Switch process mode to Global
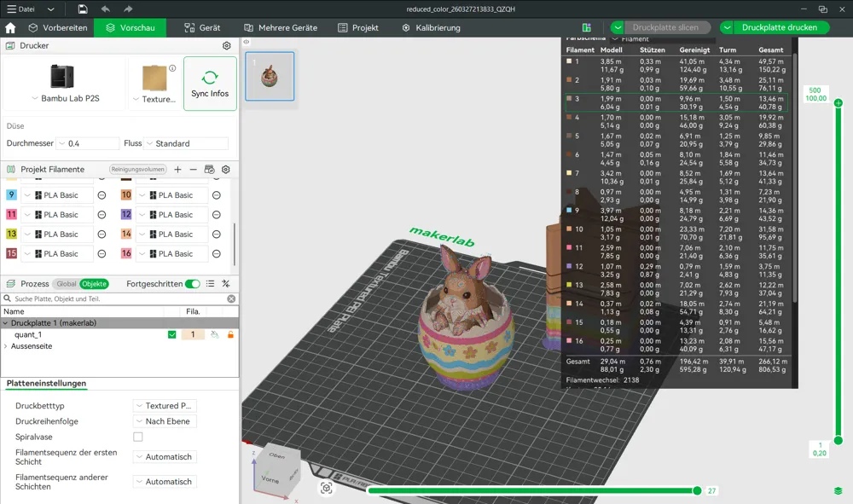 (x=67, y=284)
